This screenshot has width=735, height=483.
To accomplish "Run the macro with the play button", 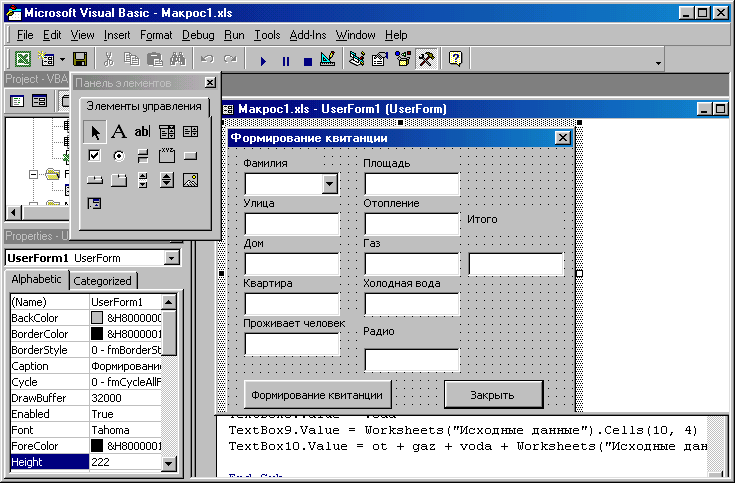I will (263, 61).
